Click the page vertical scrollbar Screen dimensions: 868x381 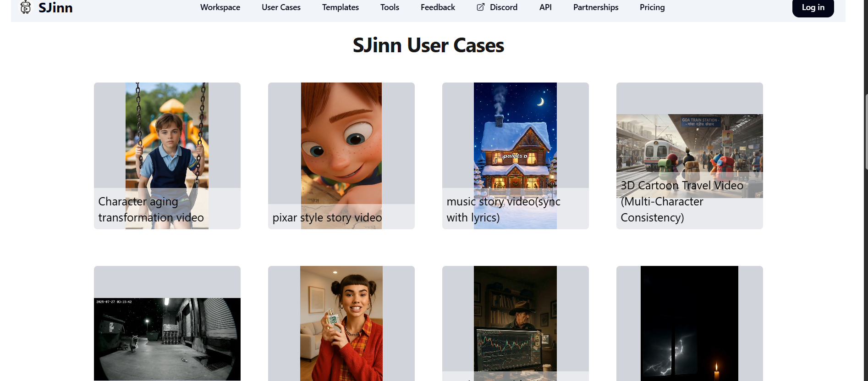pos(866,133)
